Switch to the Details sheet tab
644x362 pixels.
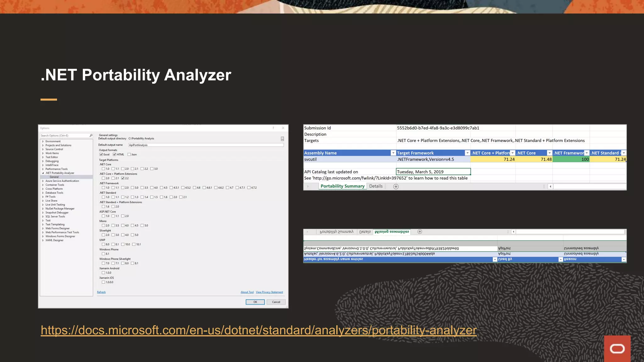pos(376,186)
